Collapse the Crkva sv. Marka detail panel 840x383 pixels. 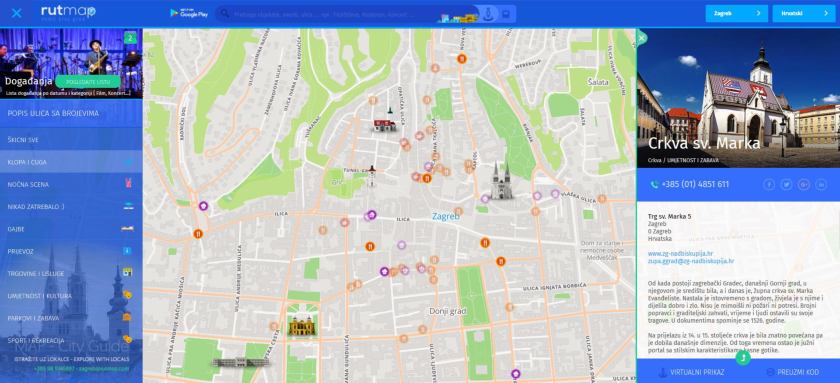642,38
